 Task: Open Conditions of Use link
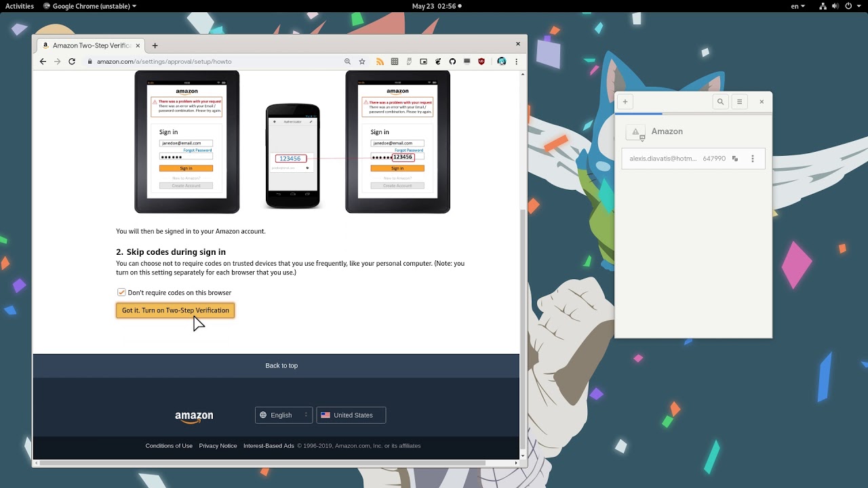(x=169, y=446)
